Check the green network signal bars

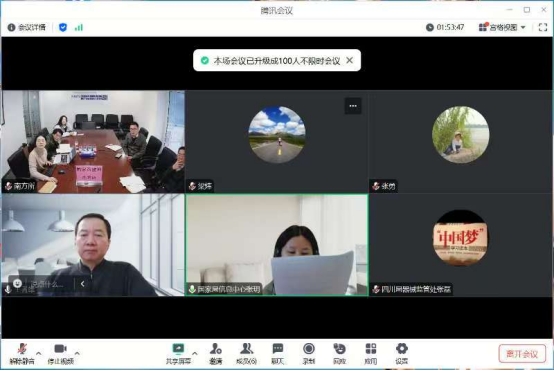pos(79,27)
